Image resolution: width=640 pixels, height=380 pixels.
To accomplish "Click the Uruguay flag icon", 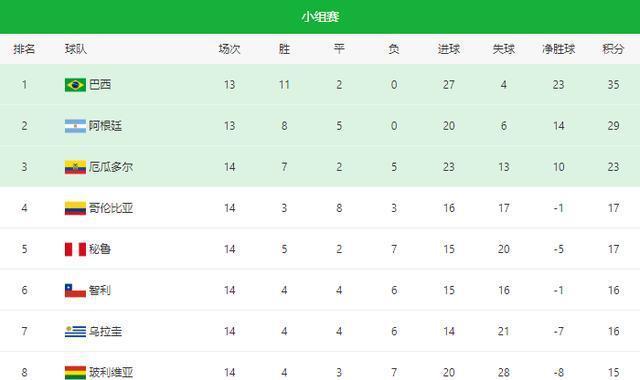I will (75, 331).
